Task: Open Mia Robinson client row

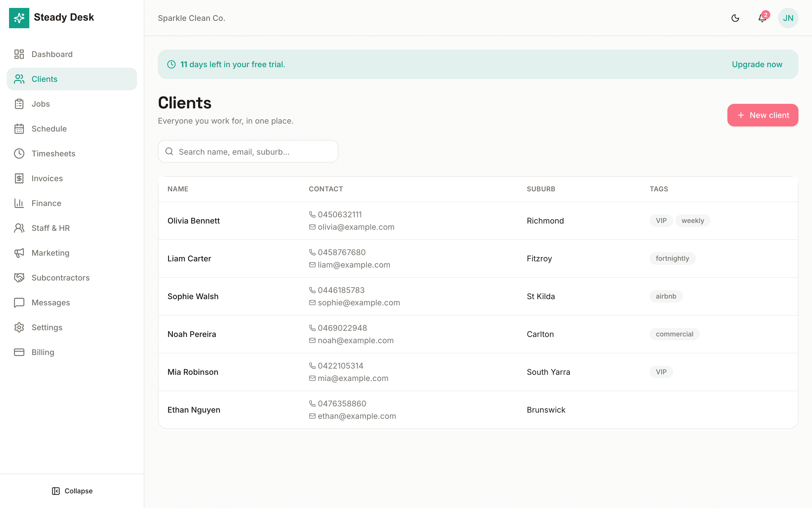Action: [478, 372]
